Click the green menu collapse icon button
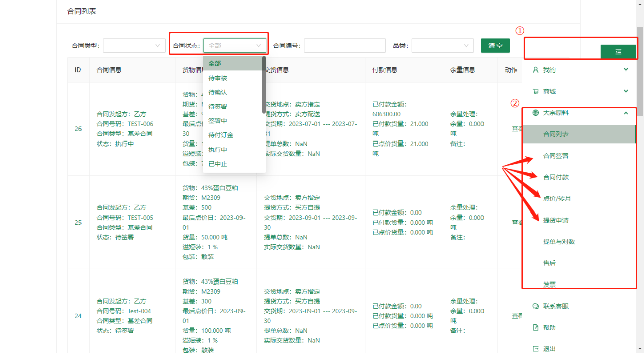644x353 pixels. point(618,51)
